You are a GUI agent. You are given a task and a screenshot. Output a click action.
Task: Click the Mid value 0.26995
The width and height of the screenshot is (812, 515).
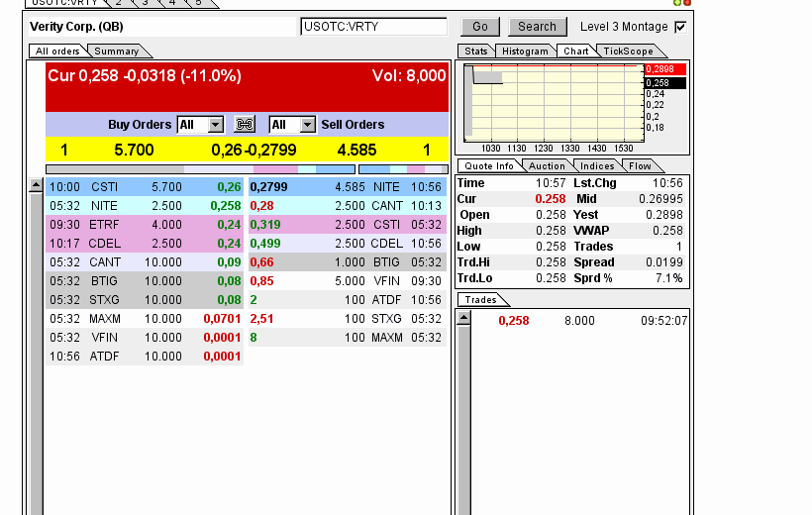tap(660, 199)
